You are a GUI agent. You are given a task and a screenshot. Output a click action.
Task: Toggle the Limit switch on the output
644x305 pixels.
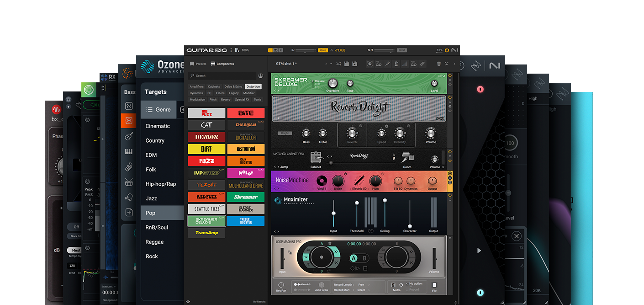pyautogui.click(x=402, y=50)
